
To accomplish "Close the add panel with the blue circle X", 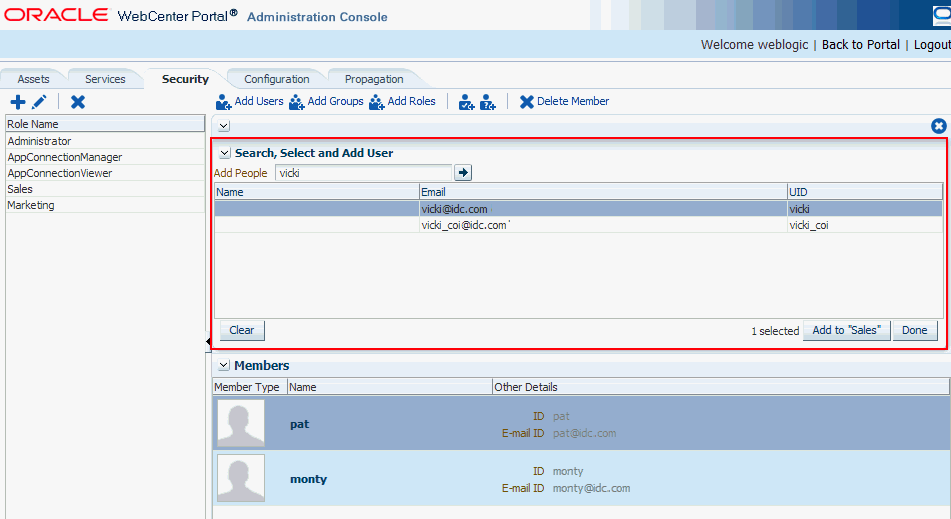I will tap(938, 126).
